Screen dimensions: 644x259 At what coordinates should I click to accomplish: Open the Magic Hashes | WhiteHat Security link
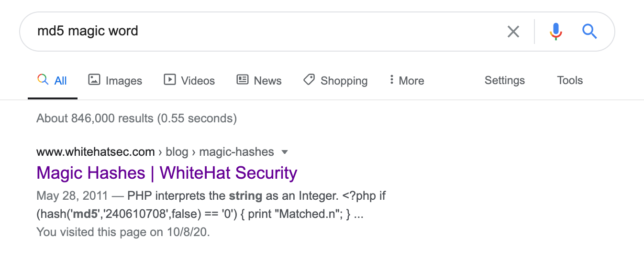(167, 173)
